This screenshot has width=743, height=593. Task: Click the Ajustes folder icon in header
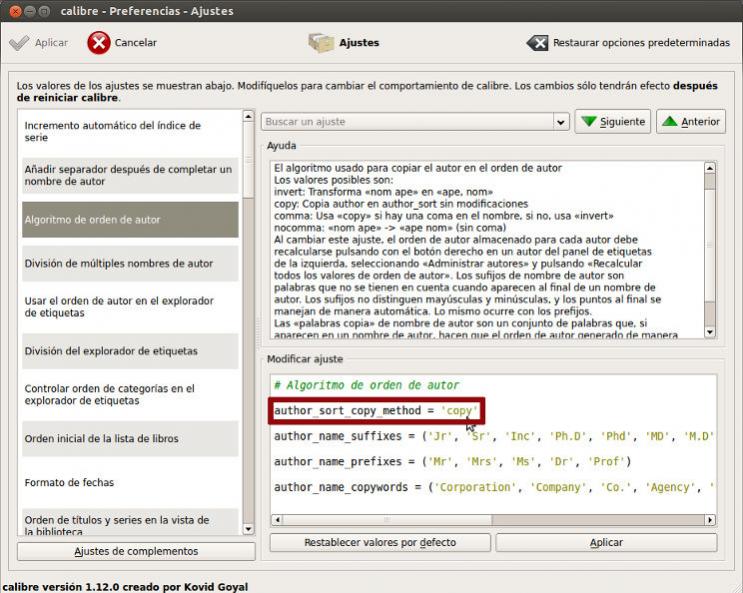[321, 43]
